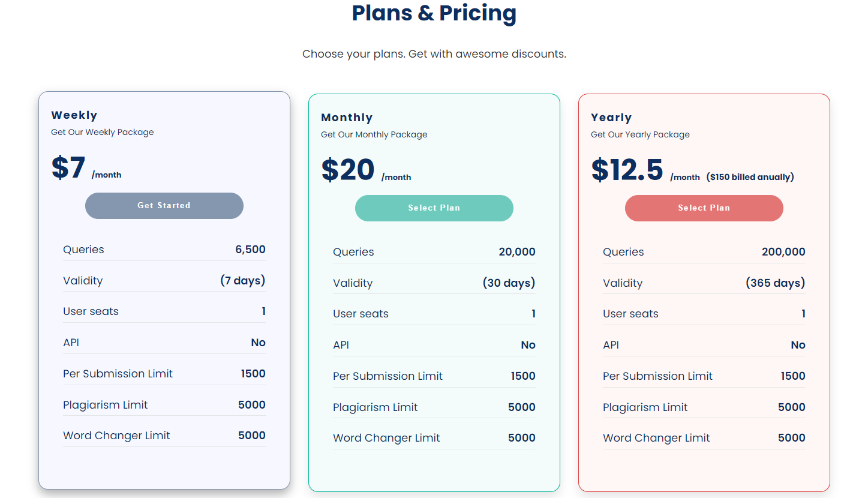Click the (30 days) validity value
The height and width of the screenshot is (498, 868).
click(x=509, y=283)
